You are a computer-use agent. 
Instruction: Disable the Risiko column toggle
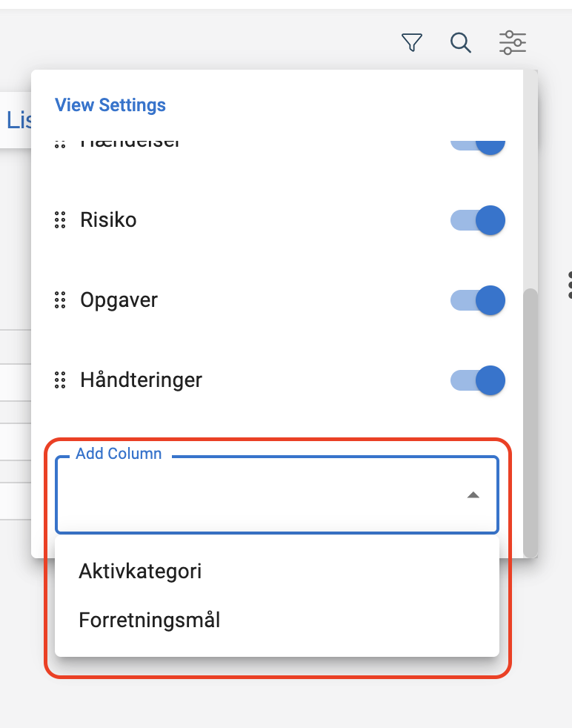pos(478,220)
